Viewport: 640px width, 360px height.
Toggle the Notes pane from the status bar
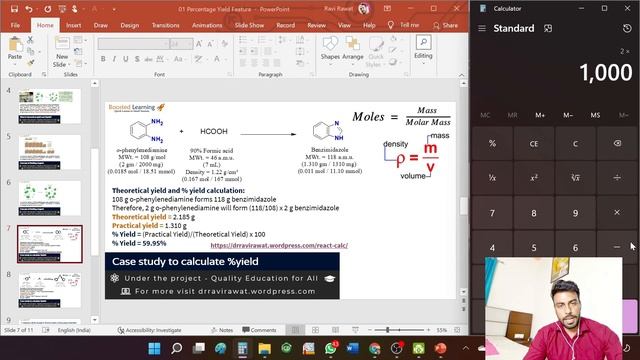pyautogui.click(x=222, y=330)
